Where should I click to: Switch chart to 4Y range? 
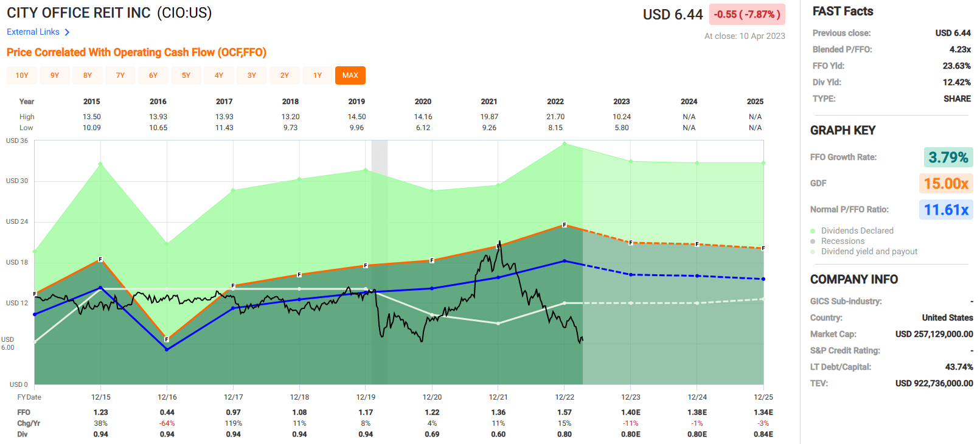(219, 75)
